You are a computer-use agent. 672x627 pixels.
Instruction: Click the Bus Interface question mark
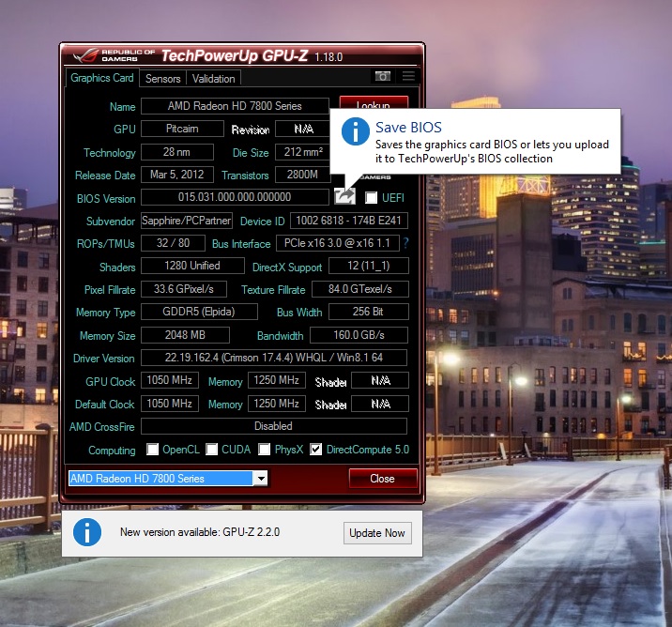tap(405, 243)
